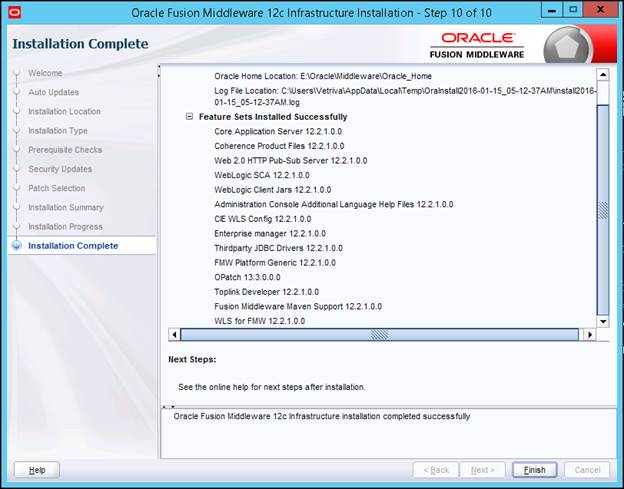Click 'Oracle Home Location' row
The width and height of the screenshot is (624, 489).
coord(323,76)
